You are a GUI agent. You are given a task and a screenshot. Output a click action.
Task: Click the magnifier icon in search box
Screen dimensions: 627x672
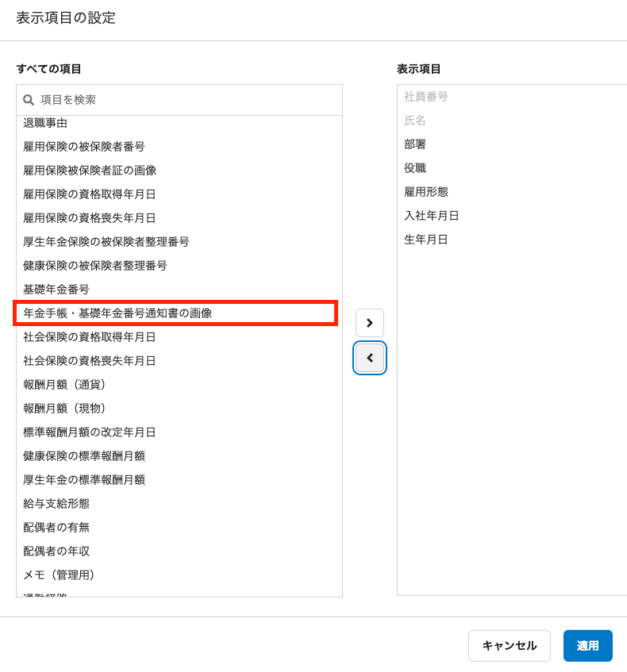[x=29, y=100]
